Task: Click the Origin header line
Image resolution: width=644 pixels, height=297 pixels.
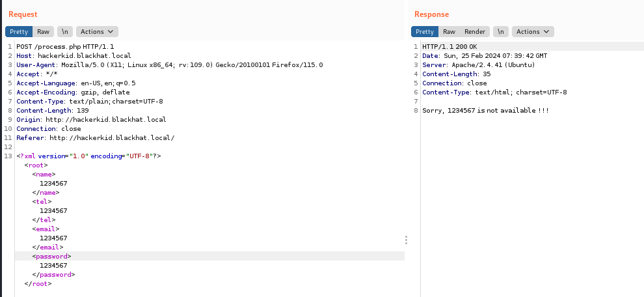Action: [x=91, y=119]
